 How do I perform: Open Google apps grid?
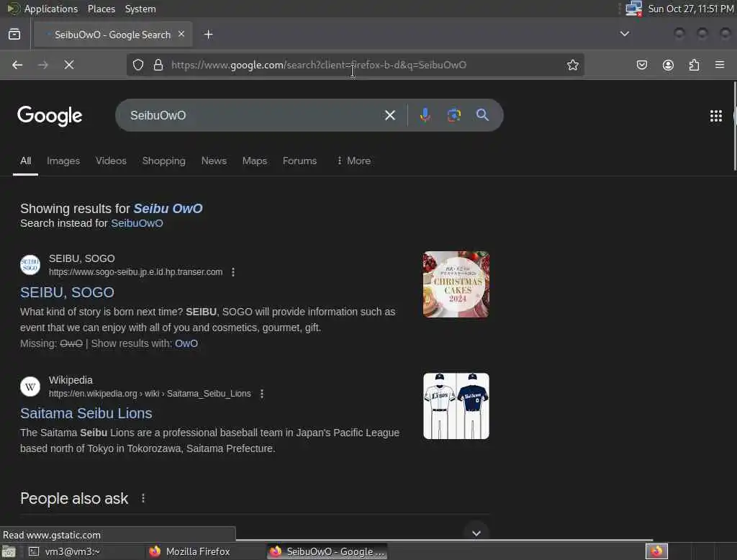pyautogui.click(x=716, y=116)
